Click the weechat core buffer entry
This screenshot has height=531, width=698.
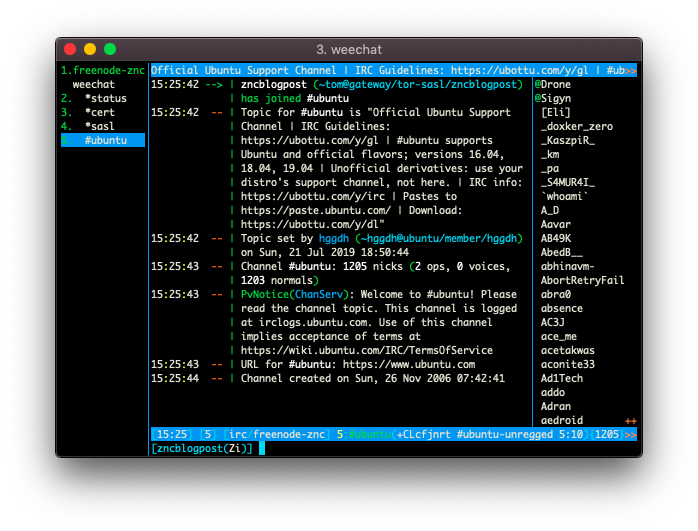[x=93, y=84]
